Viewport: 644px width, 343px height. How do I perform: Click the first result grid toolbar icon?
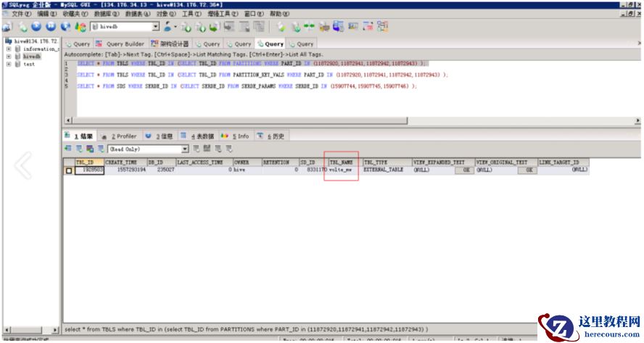click(68, 149)
